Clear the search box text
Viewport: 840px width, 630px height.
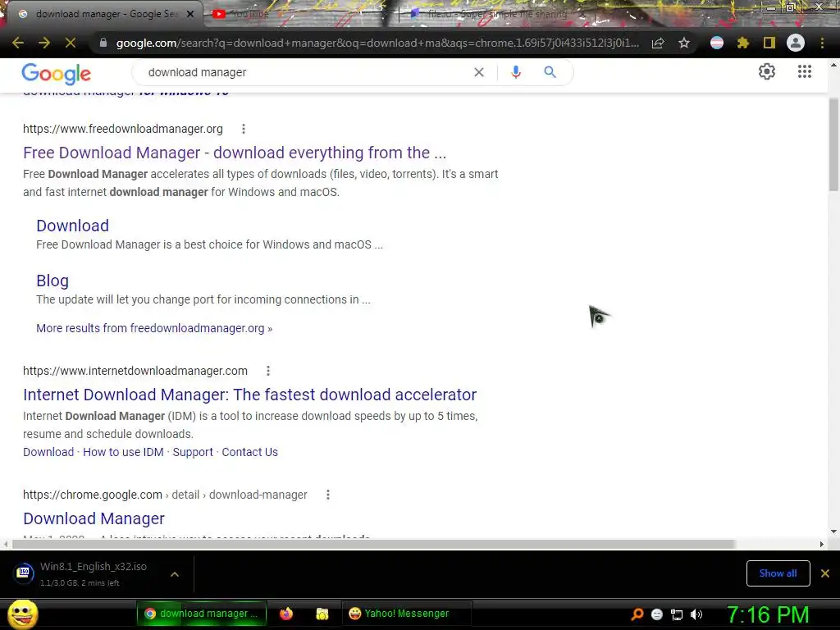coord(479,72)
